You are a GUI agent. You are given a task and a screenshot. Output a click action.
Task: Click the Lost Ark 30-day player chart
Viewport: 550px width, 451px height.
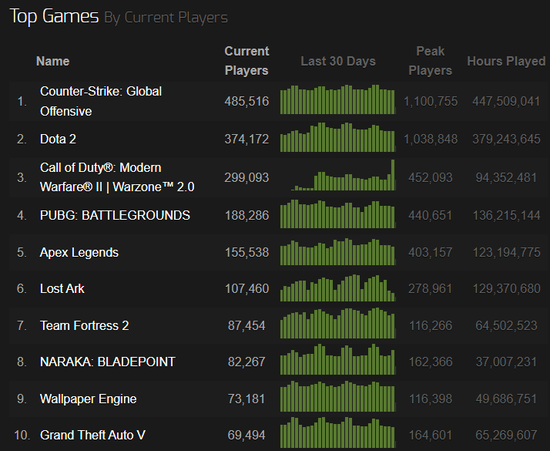tap(337, 288)
